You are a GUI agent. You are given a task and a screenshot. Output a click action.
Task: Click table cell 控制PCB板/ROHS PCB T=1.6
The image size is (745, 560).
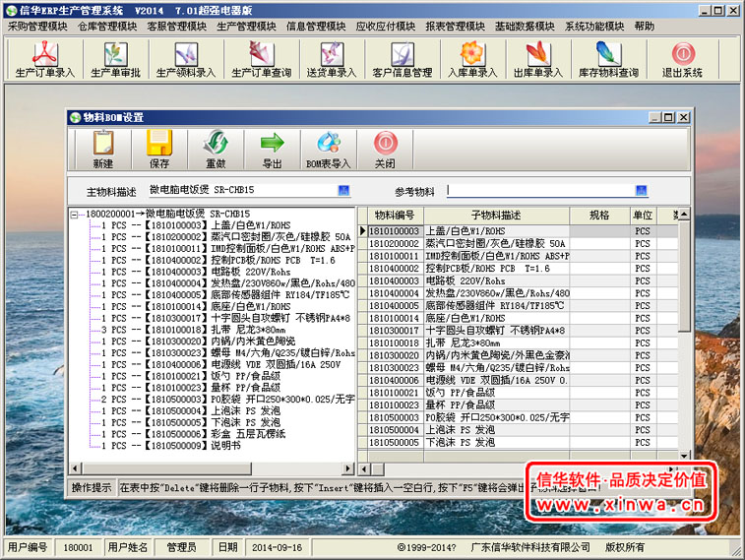coord(497,269)
